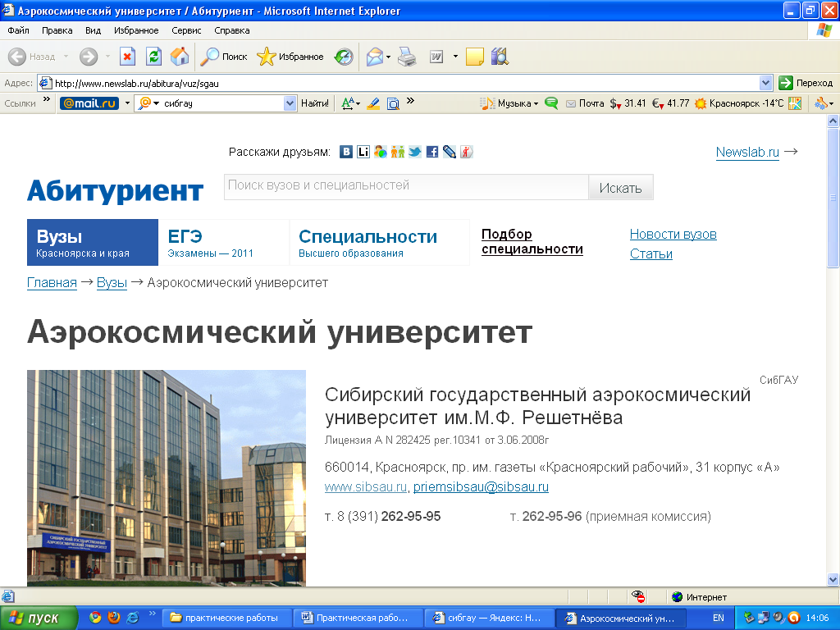Click the Искать search button
840x630 pixels.
pos(620,188)
